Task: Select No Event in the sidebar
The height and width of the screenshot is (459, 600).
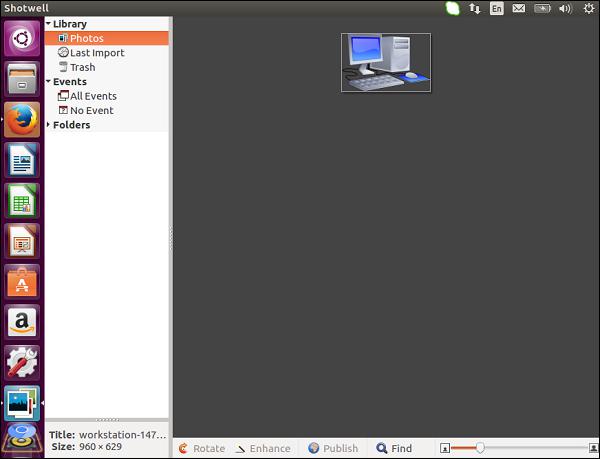Action: pyautogui.click(x=91, y=111)
